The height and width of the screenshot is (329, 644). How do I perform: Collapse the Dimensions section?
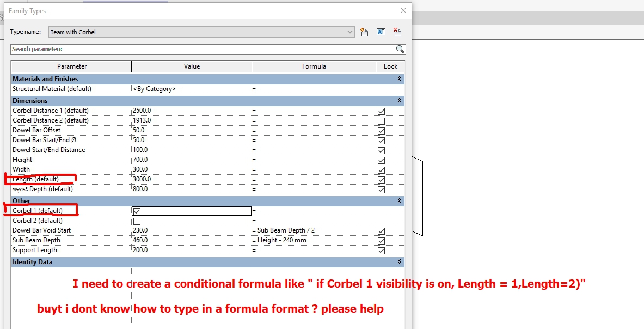click(x=398, y=100)
